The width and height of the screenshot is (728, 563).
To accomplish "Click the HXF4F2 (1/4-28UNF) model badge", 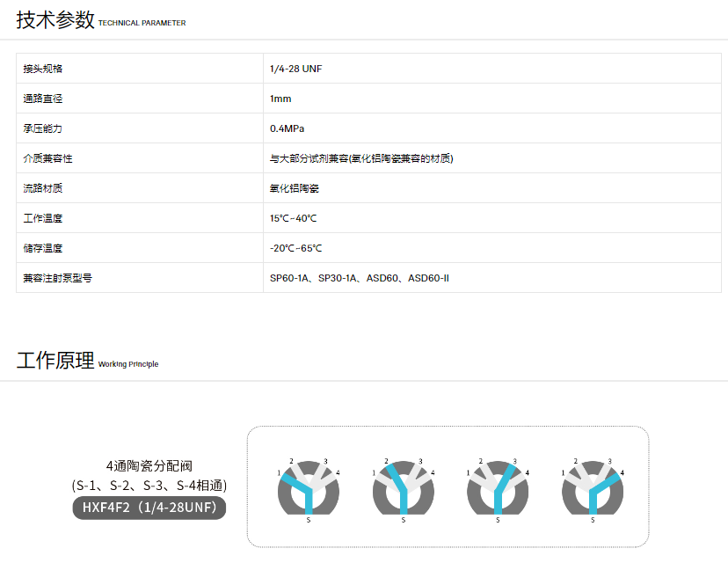I will [x=149, y=508].
